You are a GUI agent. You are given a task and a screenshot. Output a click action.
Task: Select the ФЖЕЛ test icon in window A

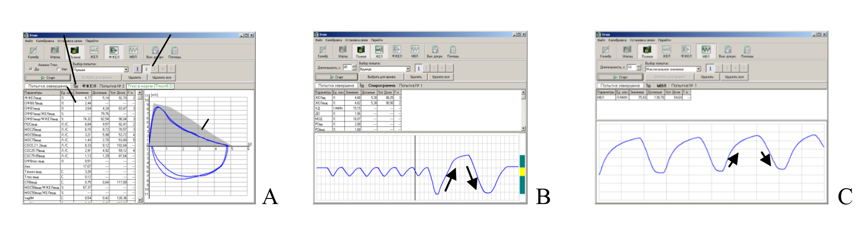(114, 51)
